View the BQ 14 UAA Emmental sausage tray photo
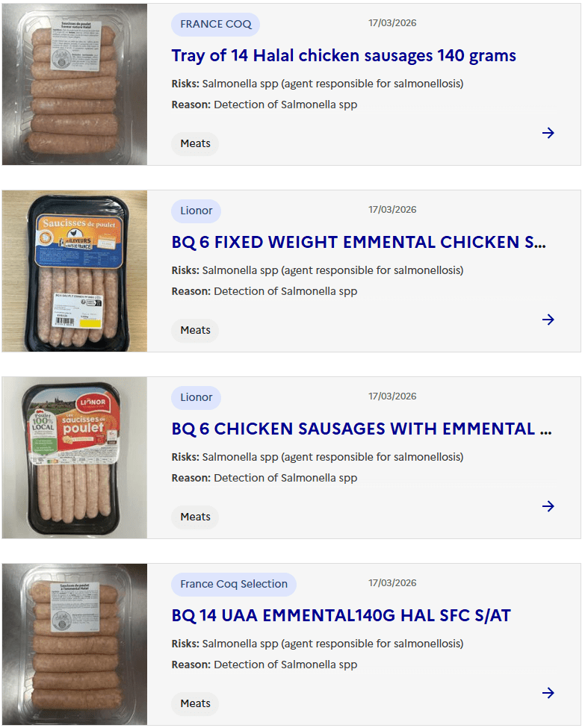585x728 pixels. (x=75, y=644)
